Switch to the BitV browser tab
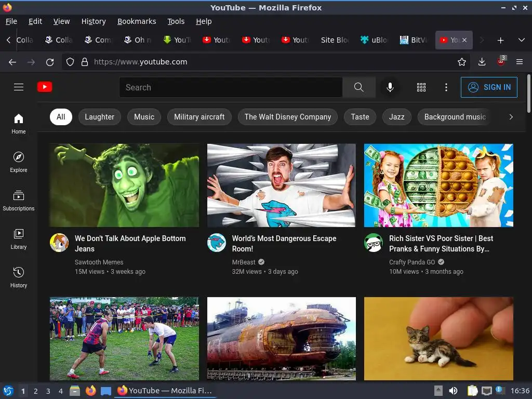The height and width of the screenshot is (399, 532). pyautogui.click(x=414, y=40)
